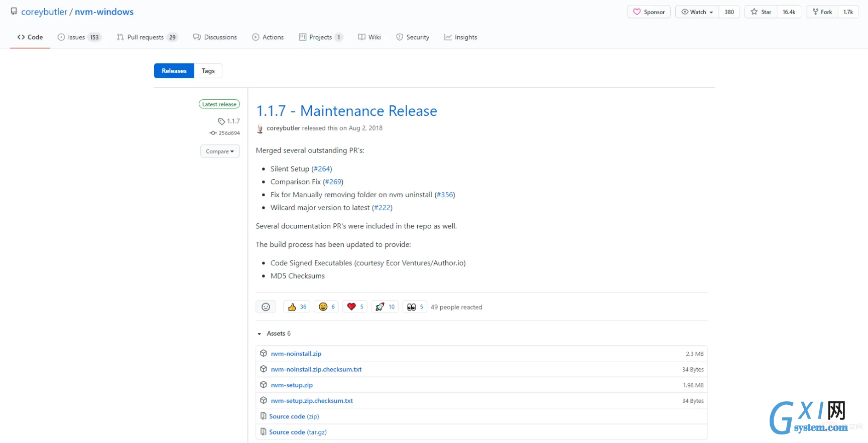Click the repository book icon beside coreybutler
The width and height of the screenshot is (868, 443).
pos(14,12)
